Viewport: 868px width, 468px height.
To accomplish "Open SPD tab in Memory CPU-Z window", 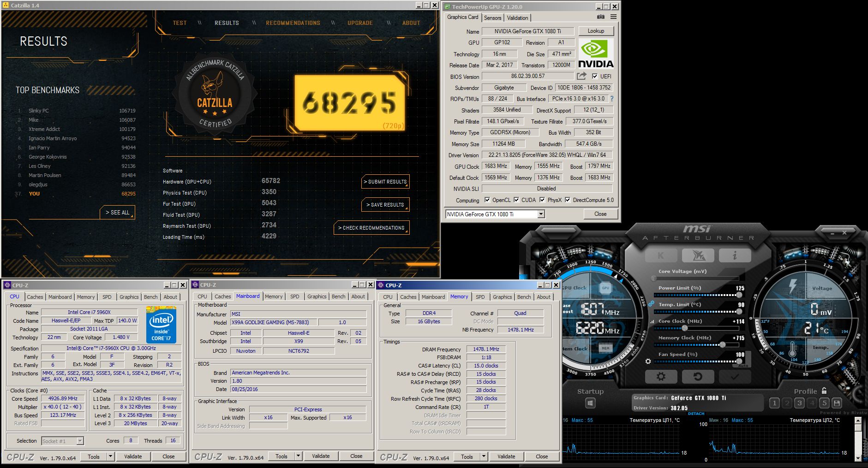I will [x=480, y=297].
